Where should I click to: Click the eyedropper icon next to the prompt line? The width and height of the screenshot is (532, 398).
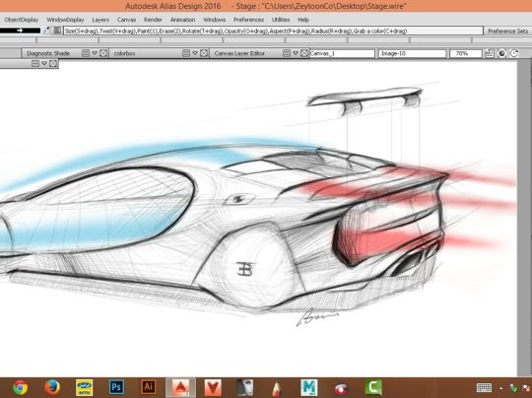tap(46, 31)
